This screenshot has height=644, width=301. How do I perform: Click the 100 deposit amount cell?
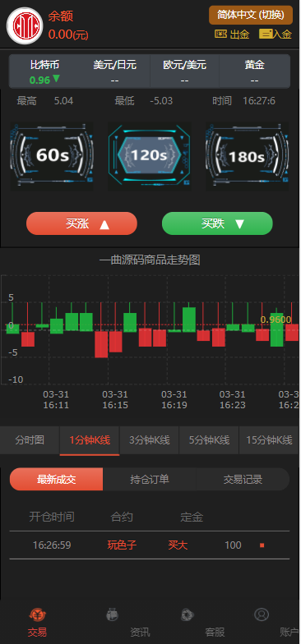click(x=234, y=545)
